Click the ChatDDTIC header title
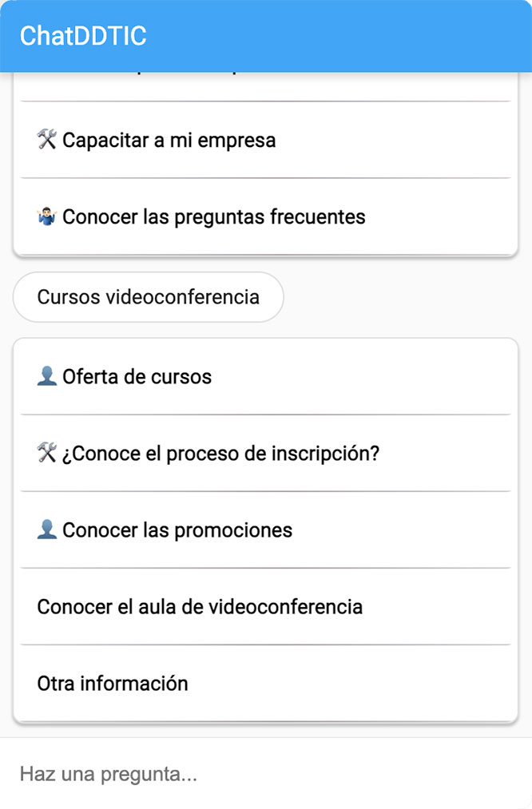The height and width of the screenshot is (809, 532). coord(83,36)
